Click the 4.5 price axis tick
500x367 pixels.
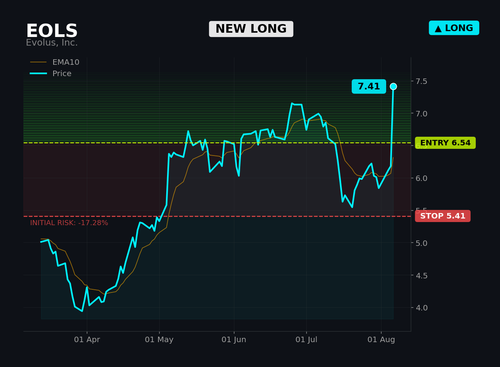click(421, 276)
